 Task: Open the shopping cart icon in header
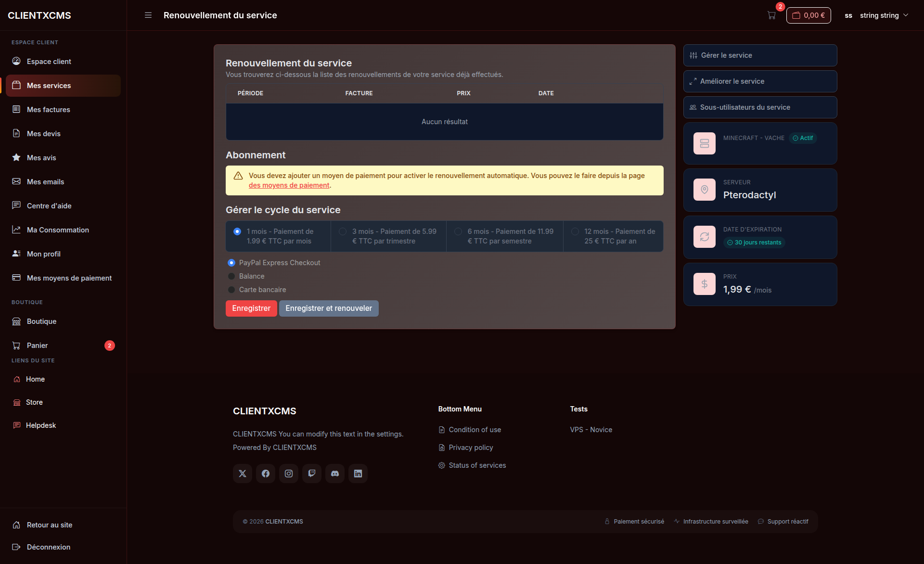pyautogui.click(x=771, y=15)
